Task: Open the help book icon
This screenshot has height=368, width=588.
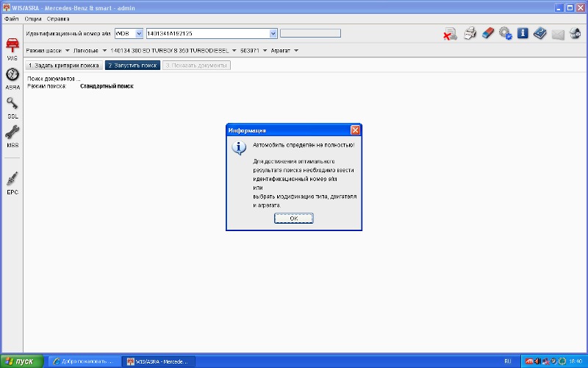Action: [540, 33]
